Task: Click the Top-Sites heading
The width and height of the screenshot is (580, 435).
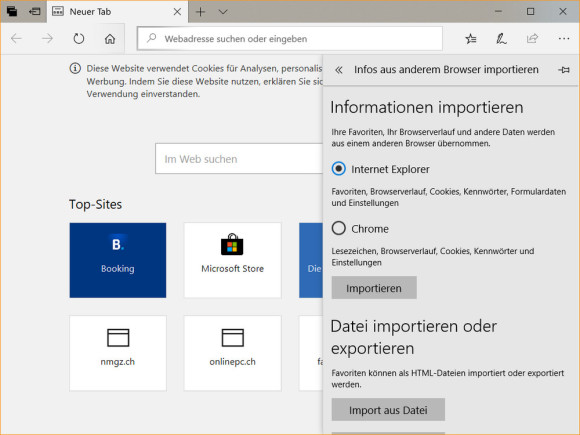Action: (x=95, y=204)
